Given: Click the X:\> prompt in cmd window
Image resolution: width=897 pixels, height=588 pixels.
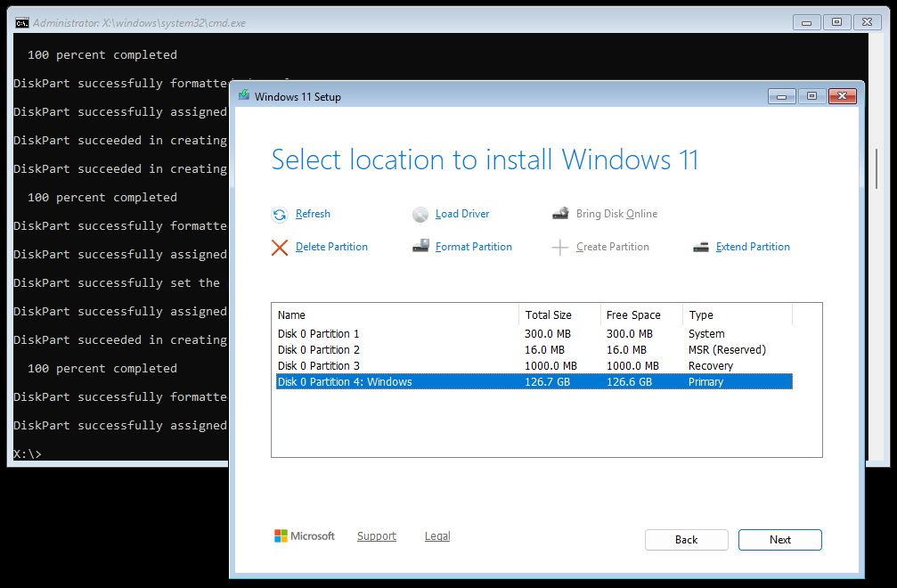Looking at the screenshot, I should pos(28,454).
